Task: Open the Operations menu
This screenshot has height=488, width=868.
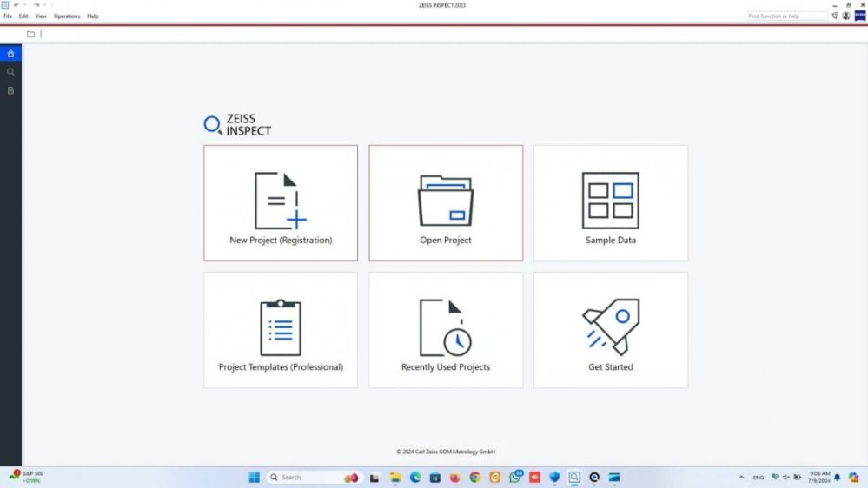Action: click(x=67, y=16)
